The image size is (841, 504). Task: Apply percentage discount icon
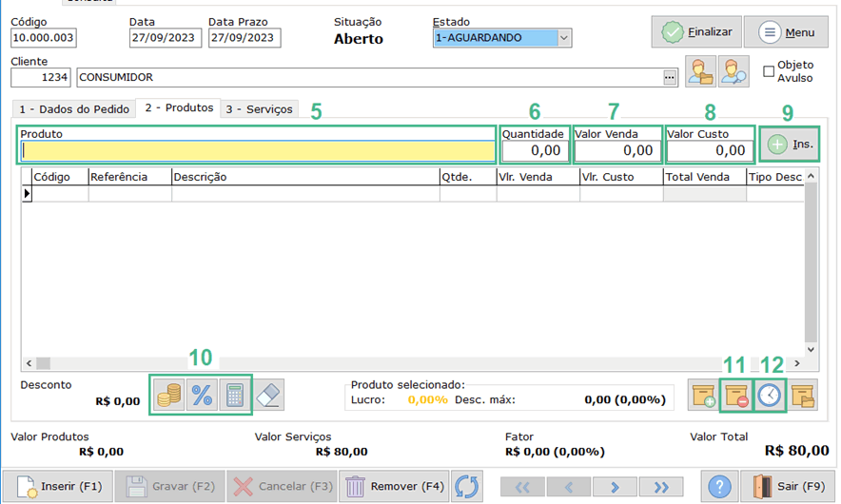pyautogui.click(x=202, y=396)
